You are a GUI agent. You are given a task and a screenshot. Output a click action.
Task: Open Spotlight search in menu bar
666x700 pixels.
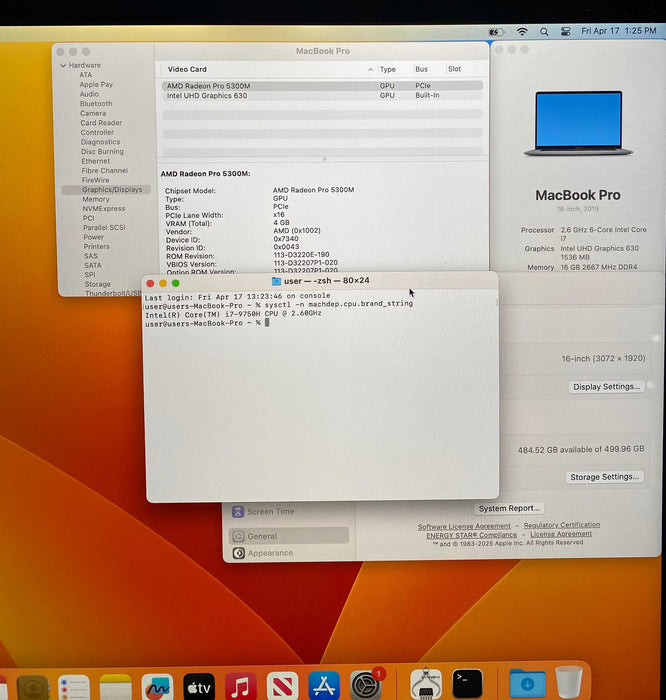544,32
